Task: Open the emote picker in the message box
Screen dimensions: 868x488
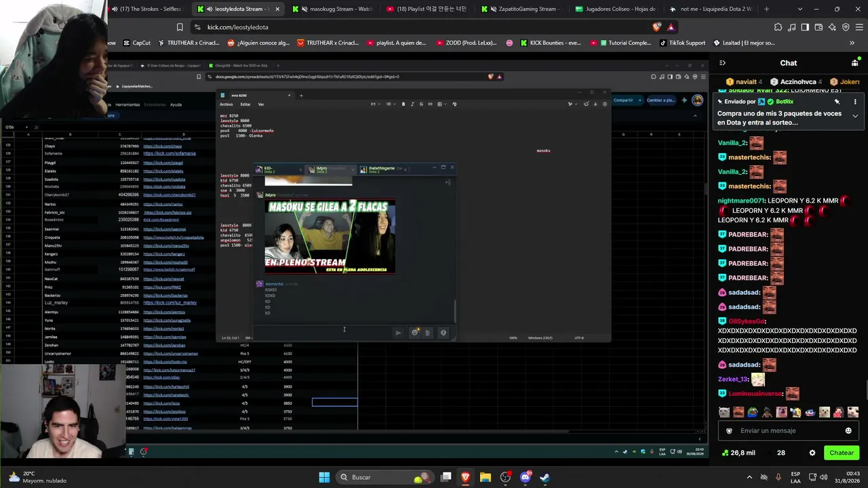Action: pyautogui.click(x=848, y=430)
